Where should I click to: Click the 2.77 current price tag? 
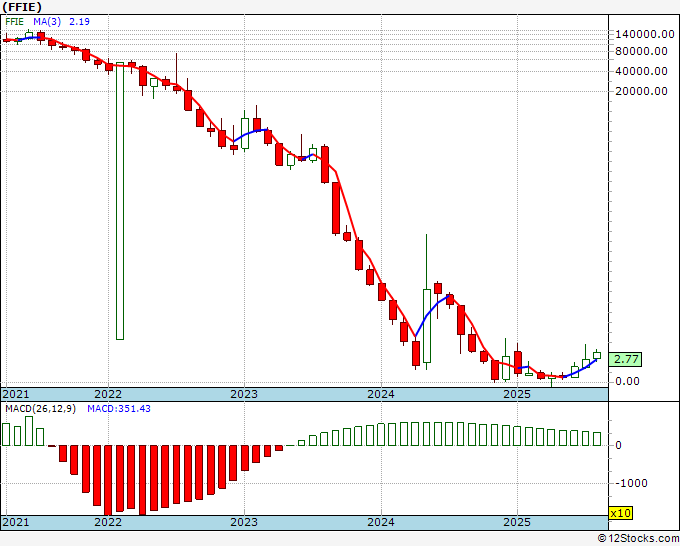click(625, 360)
